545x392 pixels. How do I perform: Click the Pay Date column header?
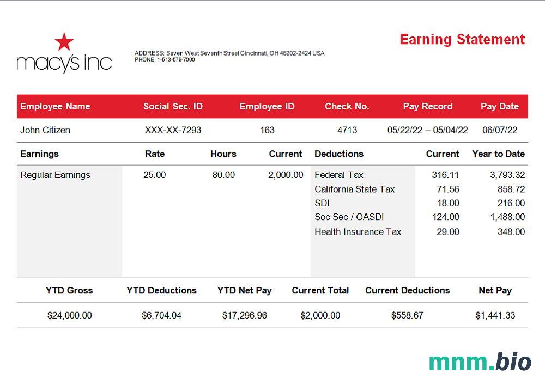(x=499, y=106)
